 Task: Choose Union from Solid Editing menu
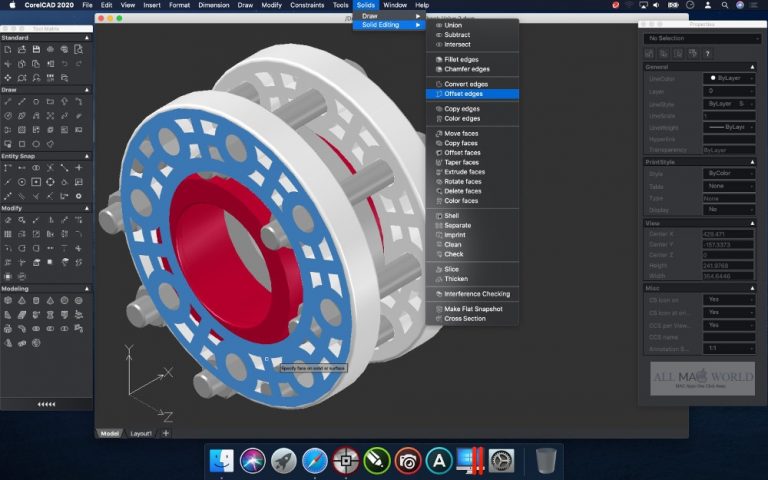[472, 25]
